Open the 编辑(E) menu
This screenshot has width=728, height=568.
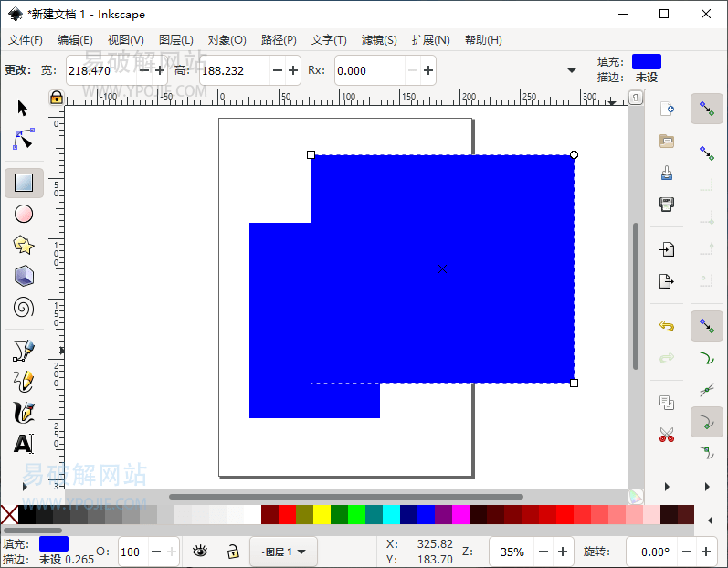(75, 40)
